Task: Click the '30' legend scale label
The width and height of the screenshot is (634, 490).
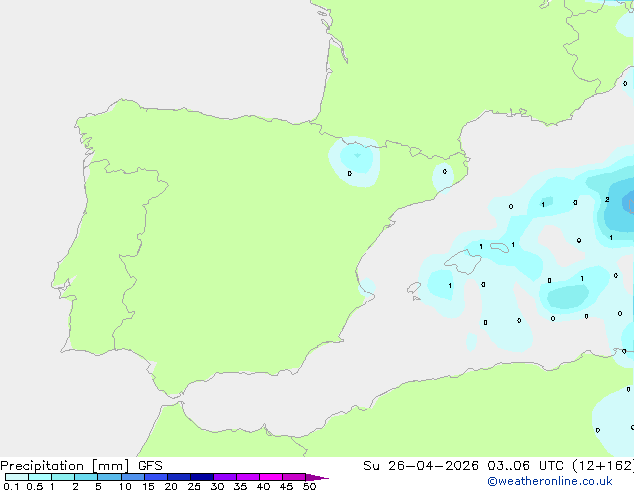Action: pyautogui.click(x=217, y=486)
